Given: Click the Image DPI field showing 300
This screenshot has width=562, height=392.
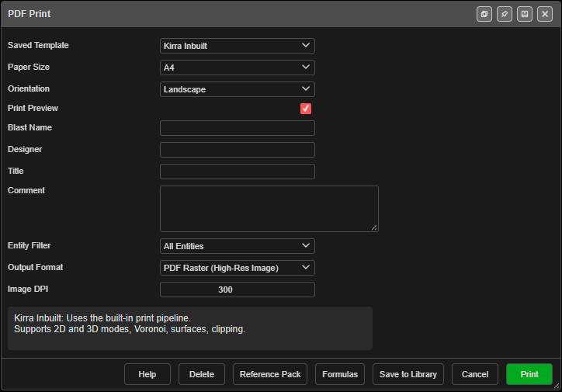Looking at the screenshot, I should click(238, 290).
